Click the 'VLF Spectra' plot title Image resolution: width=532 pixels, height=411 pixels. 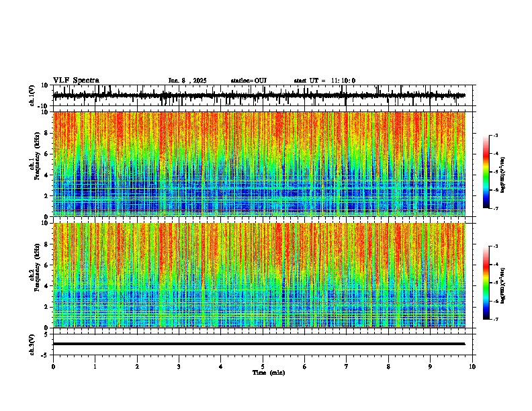76,81
